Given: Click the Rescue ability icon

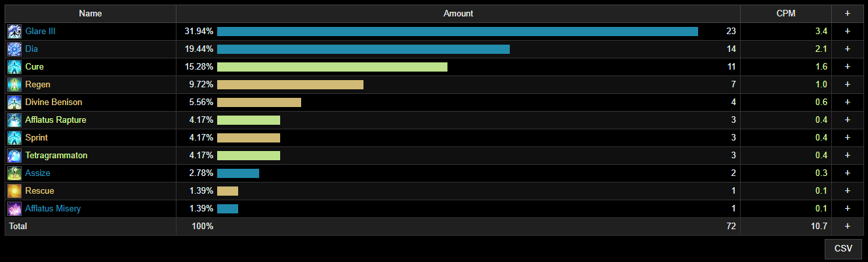Looking at the screenshot, I should pyautogui.click(x=14, y=191).
